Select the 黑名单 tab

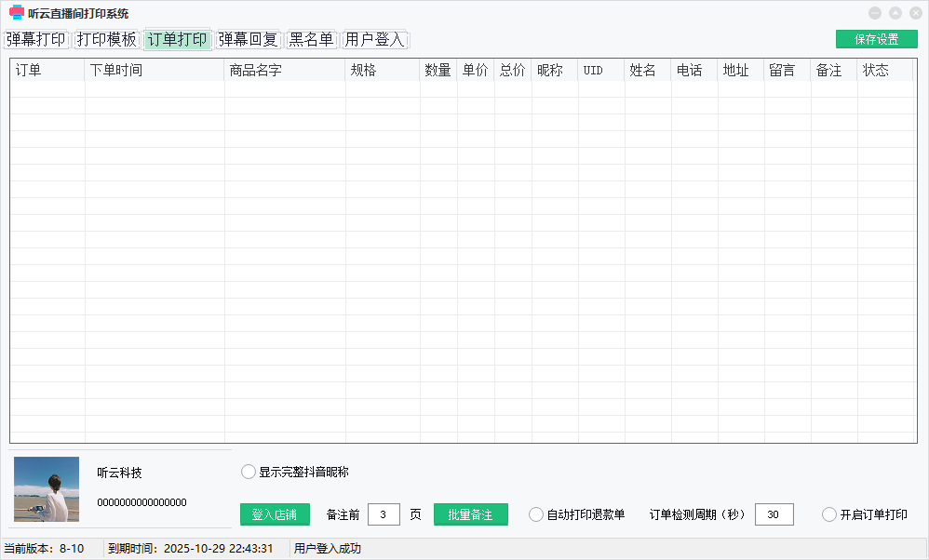coord(311,40)
